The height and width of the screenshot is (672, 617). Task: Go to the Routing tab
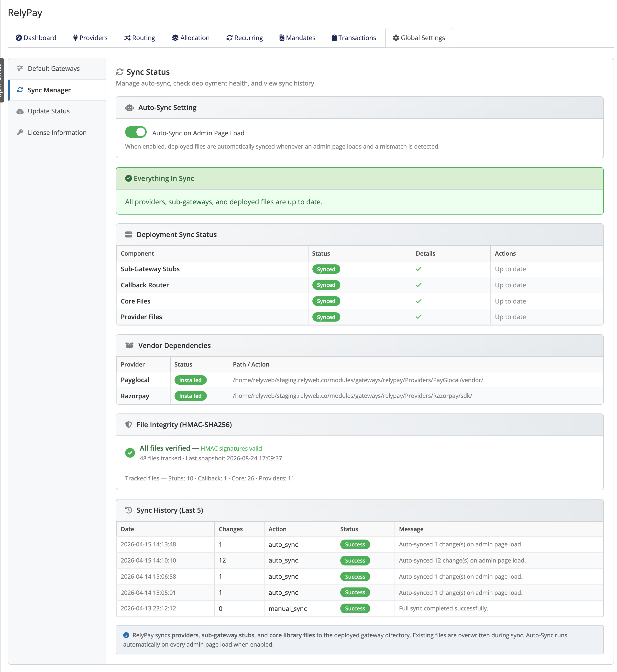point(140,38)
